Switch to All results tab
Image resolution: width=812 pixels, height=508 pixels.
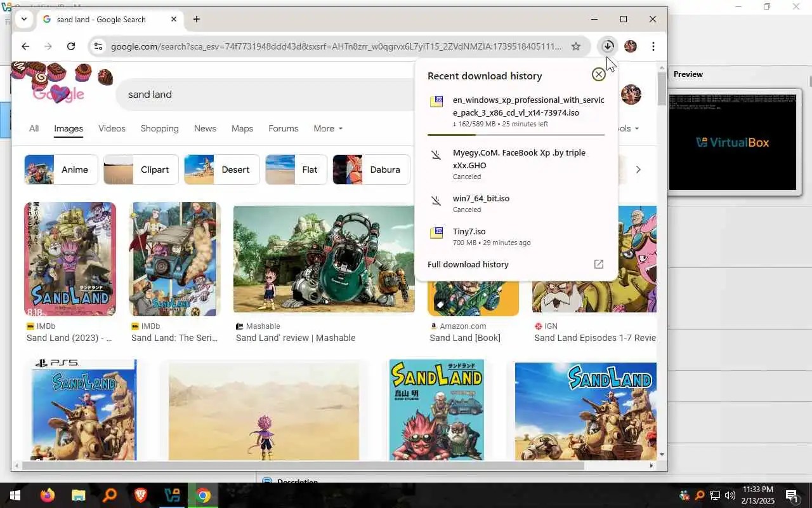[34, 128]
